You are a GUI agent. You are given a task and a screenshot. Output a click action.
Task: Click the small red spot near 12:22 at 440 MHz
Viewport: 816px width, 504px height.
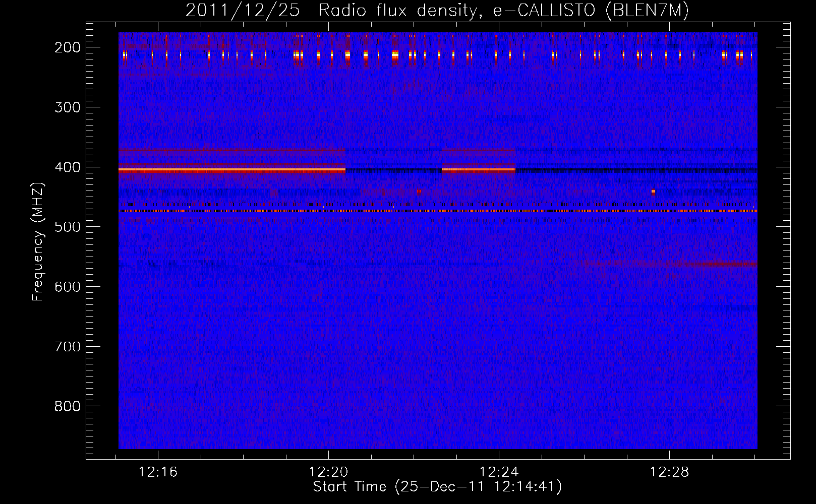click(x=419, y=192)
